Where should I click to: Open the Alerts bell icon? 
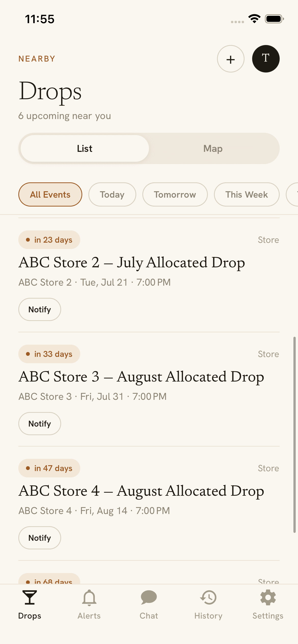tap(89, 597)
